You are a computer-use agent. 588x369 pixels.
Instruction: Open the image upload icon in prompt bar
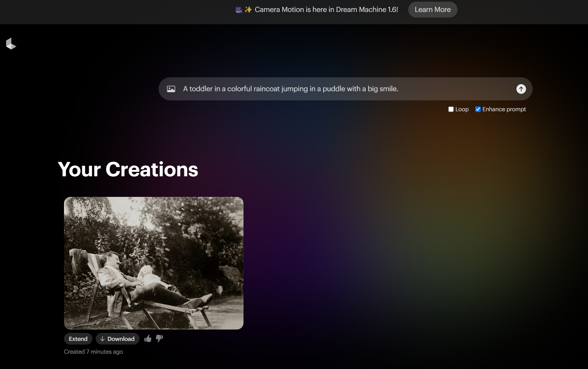(x=171, y=89)
